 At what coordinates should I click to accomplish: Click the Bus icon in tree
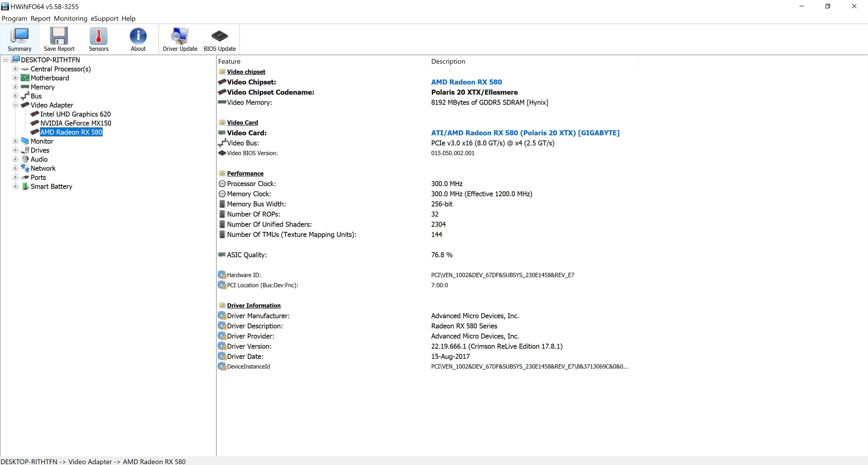(x=25, y=96)
